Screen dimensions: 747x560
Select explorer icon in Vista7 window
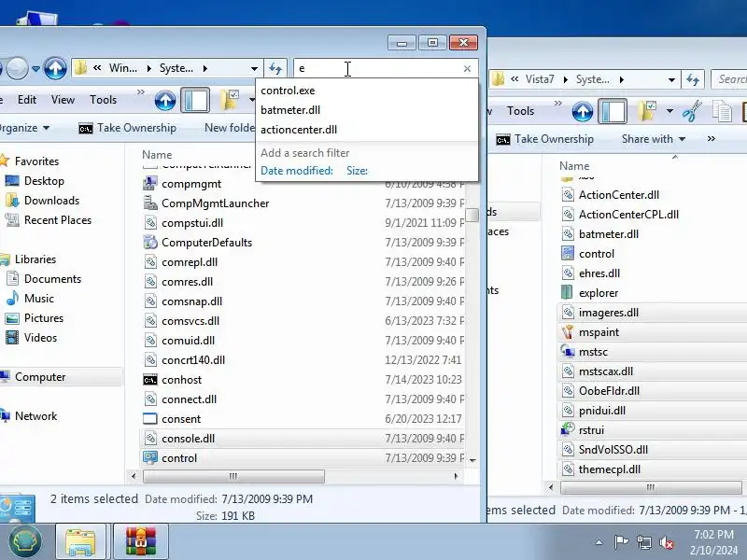(x=567, y=292)
